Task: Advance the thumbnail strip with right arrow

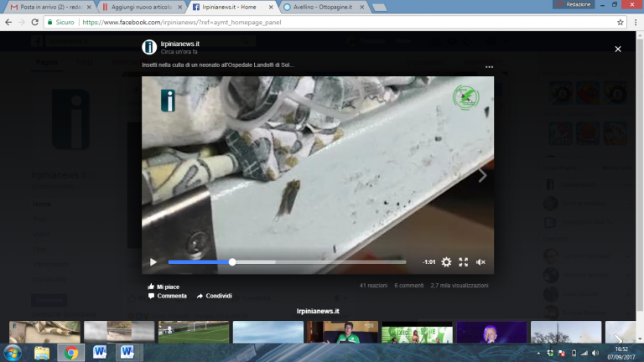Action: [x=618, y=339]
